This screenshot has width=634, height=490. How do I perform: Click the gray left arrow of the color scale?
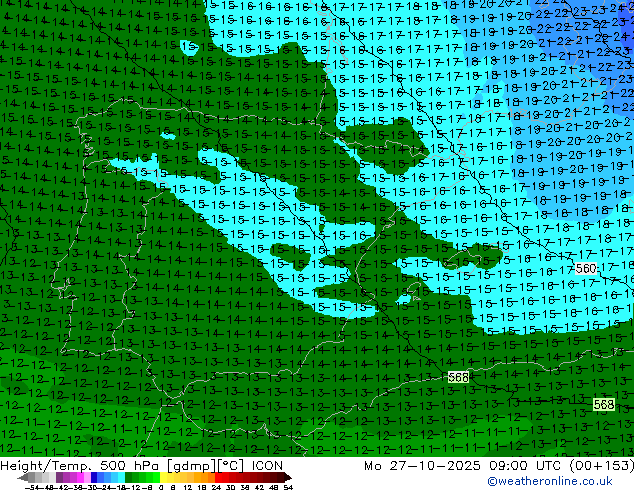pyautogui.click(x=22, y=478)
